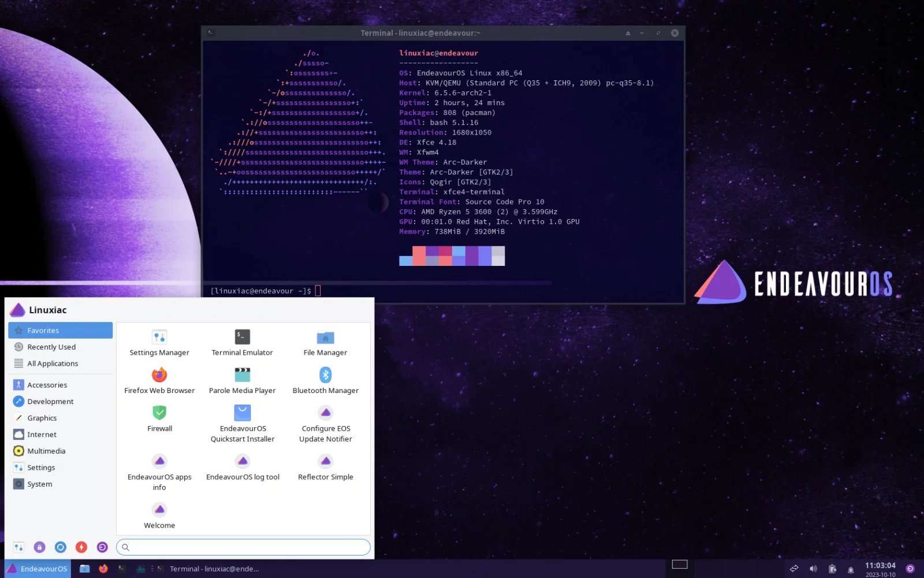Viewport: 924px width, 578px height.
Task: Open the Firewall application
Action: (159, 419)
